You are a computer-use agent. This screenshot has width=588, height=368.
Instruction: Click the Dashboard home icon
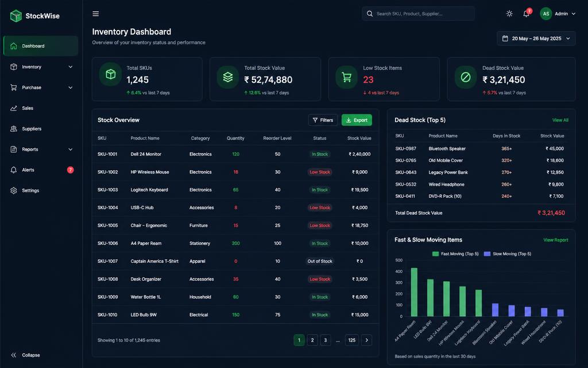coord(14,46)
